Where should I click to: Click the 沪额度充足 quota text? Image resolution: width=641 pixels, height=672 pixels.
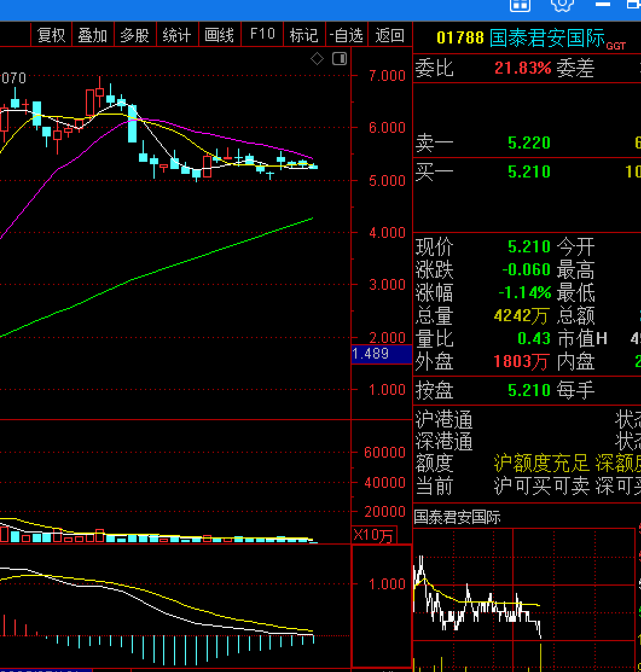541,463
